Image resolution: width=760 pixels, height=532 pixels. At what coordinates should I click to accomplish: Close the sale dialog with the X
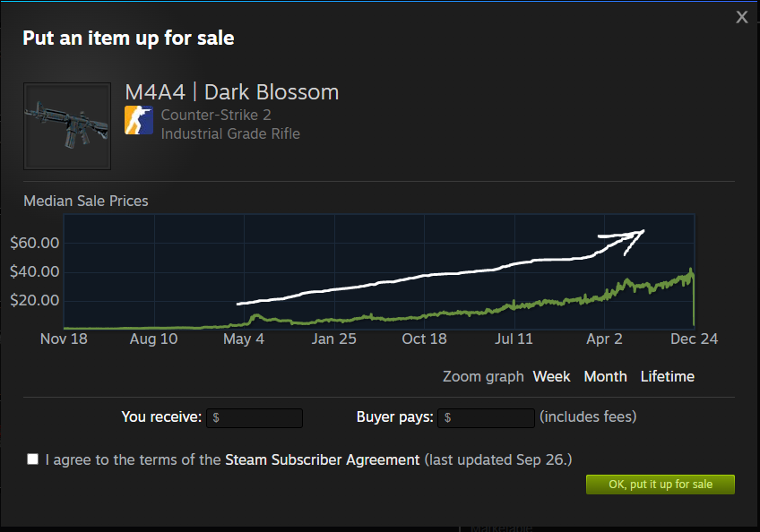point(741,17)
